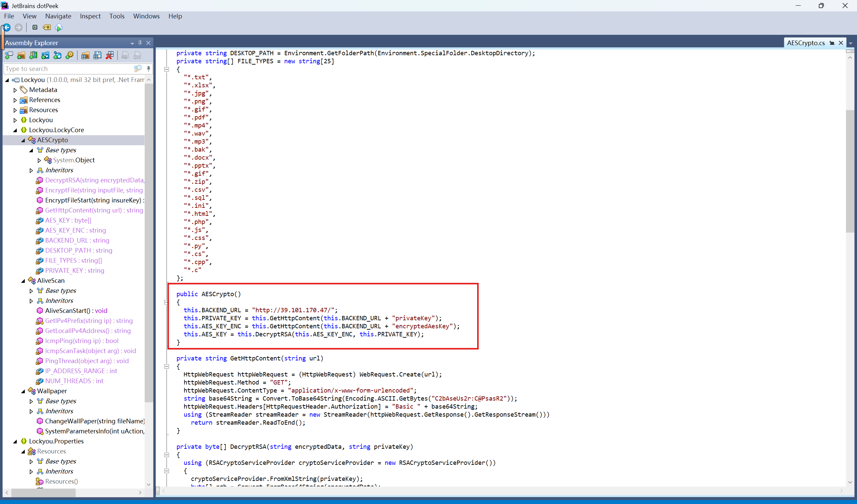The height and width of the screenshot is (504, 857).
Task: Click the cloud play symbol server icon
Action: [x=59, y=27]
